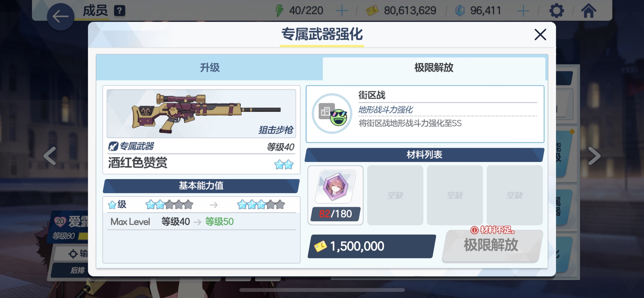Click the back arrow button

[61, 17]
